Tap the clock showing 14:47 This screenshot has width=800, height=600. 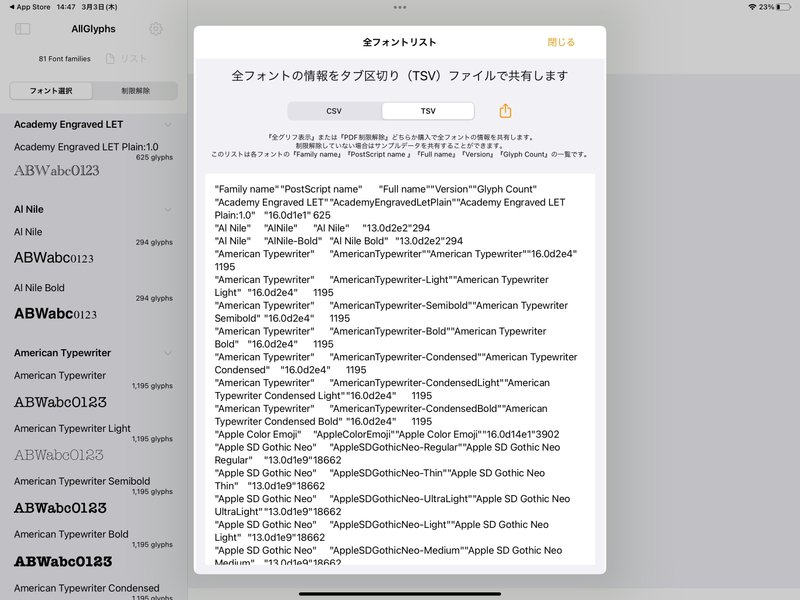[66, 7]
